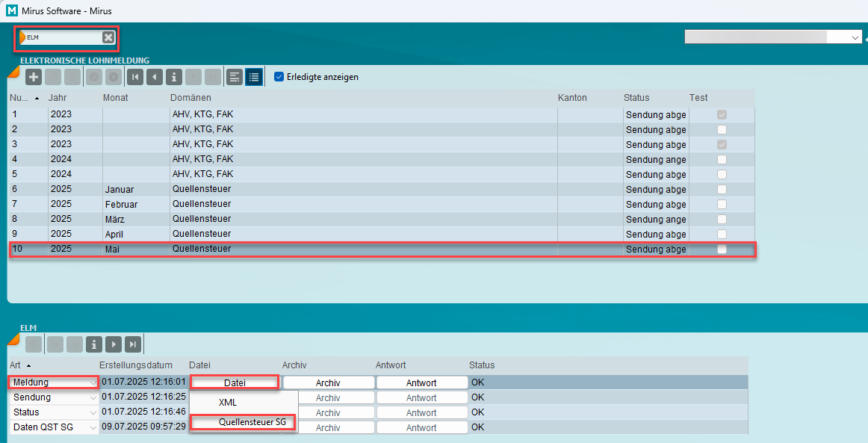Uncheck Erledigte anzeigen checkbox

[279, 77]
